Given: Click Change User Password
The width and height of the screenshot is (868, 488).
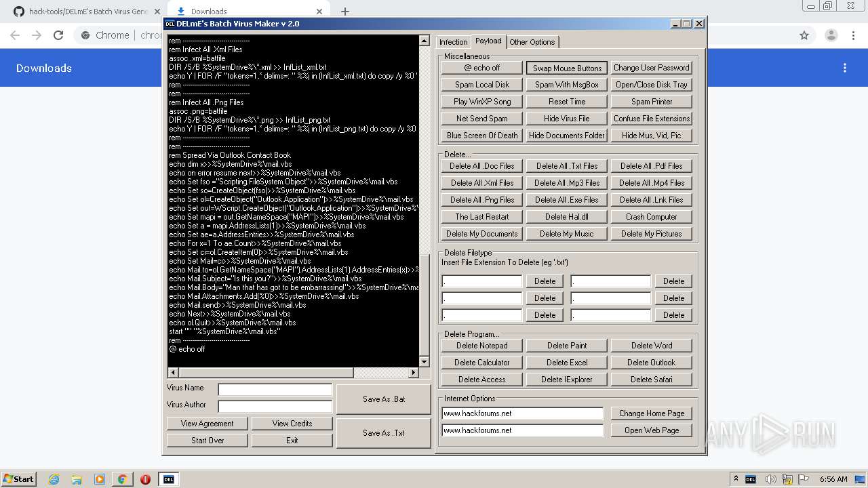Looking at the screenshot, I should pos(652,68).
